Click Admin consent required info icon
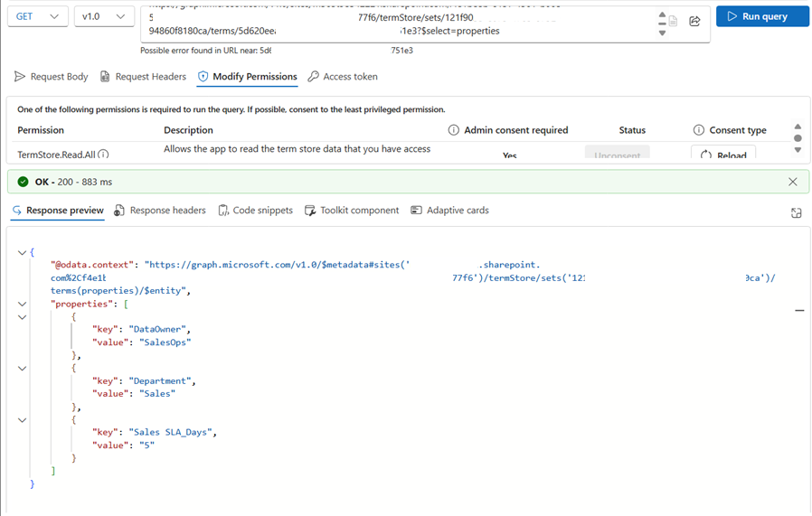The image size is (812, 516). click(x=453, y=130)
